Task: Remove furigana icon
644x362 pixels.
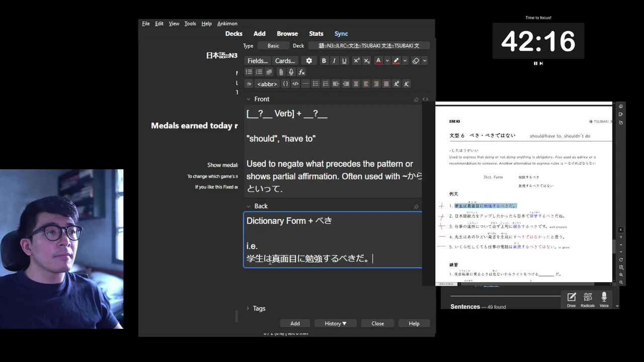Action: [x=407, y=84]
